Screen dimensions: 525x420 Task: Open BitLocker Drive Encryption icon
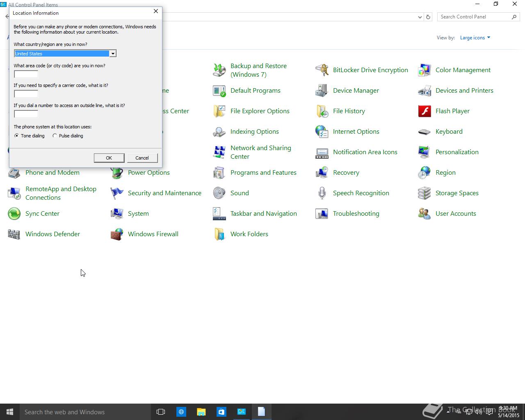(322, 70)
